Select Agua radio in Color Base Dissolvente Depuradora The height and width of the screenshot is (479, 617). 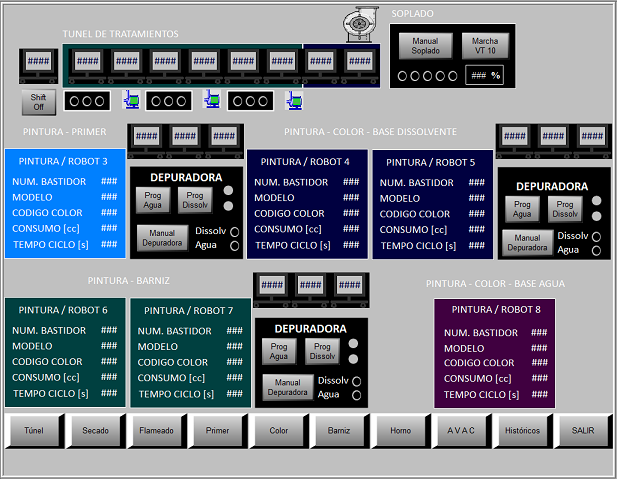597,250
